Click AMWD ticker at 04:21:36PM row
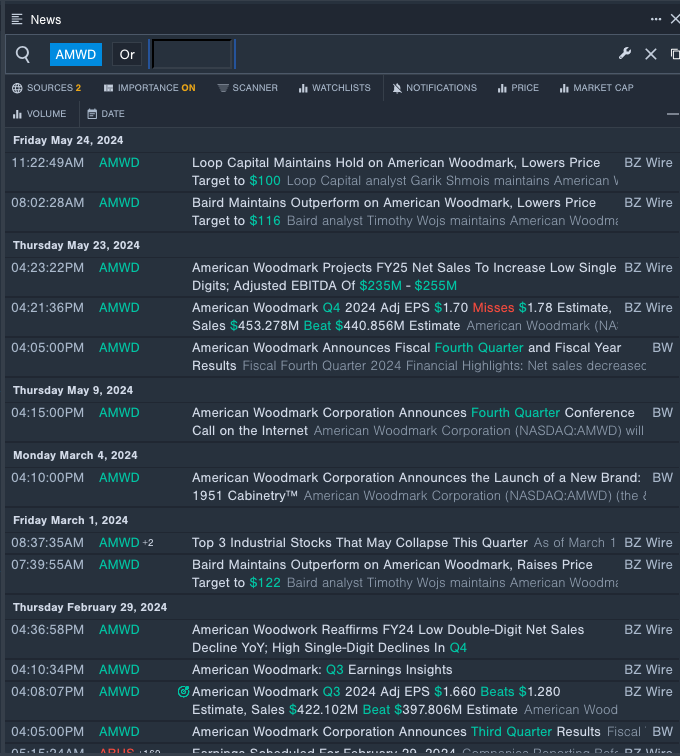The height and width of the screenshot is (756, 680). pos(119,308)
